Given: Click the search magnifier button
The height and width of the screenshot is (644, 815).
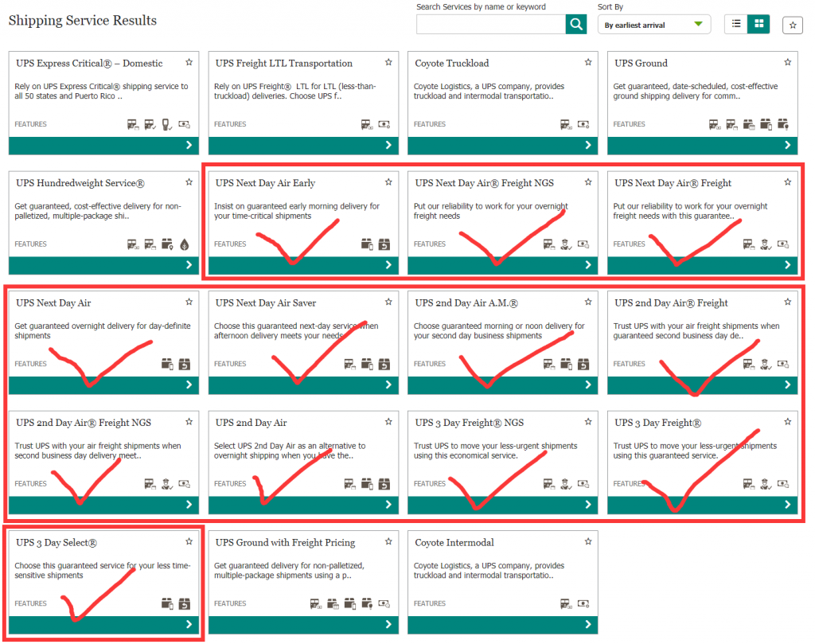Looking at the screenshot, I should click(576, 25).
